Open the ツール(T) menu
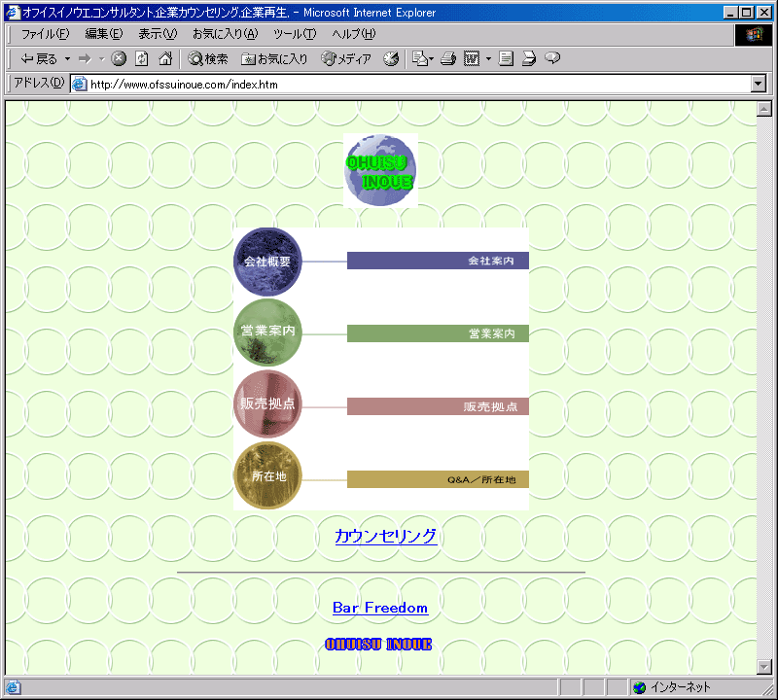778x700 pixels. pyautogui.click(x=295, y=34)
